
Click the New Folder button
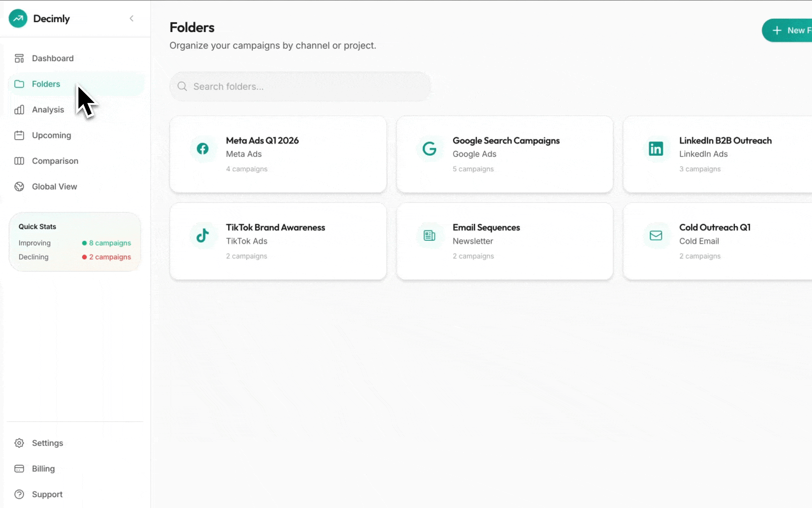click(790, 31)
